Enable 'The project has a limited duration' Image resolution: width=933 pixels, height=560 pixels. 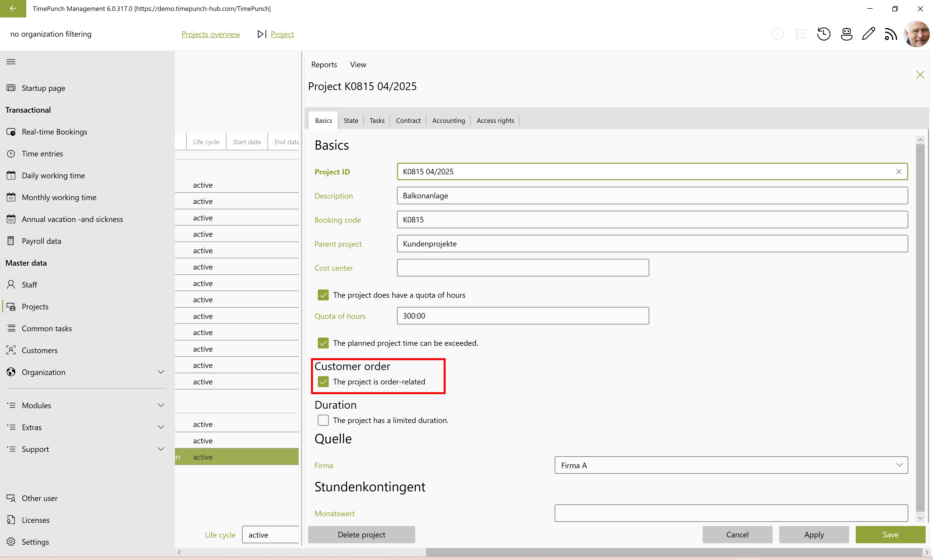[323, 420]
